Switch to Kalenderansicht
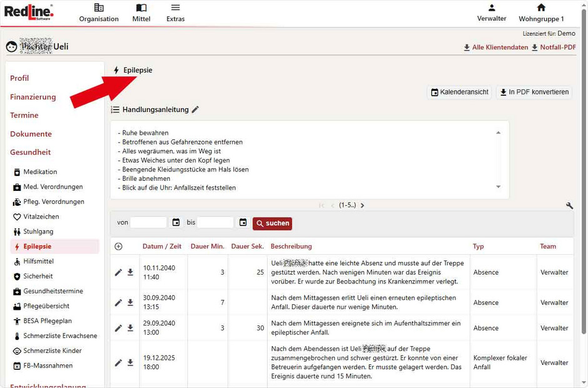Viewport: 588px width, 388px height. [459, 92]
